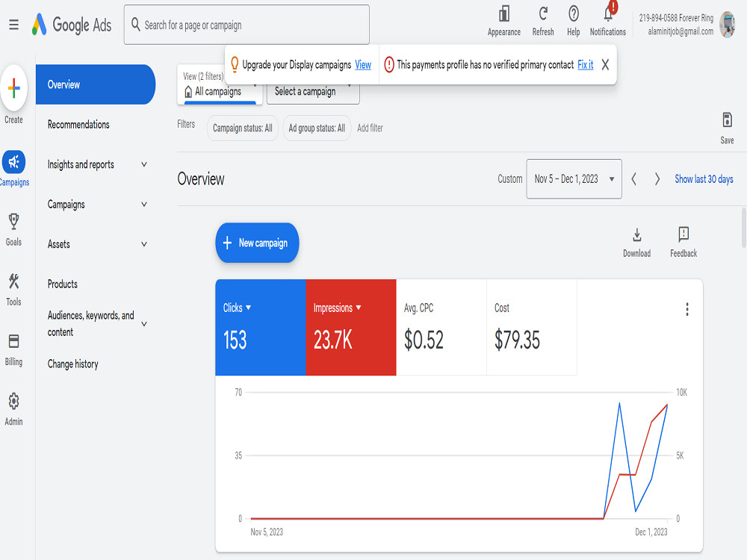Click the page vertical scrollbar

pyautogui.click(x=744, y=228)
